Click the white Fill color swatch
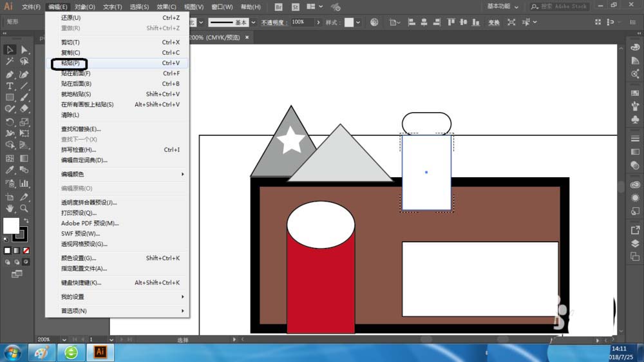The image size is (644, 362). [11, 225]
